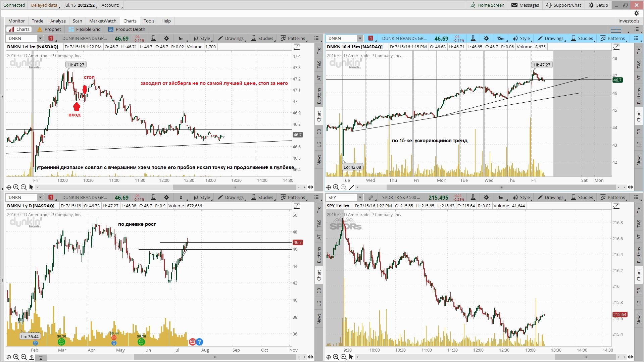Open Drawings menu in DNKN 15m chart
This screenshot has width=644, height=362.
coord(551,38)
